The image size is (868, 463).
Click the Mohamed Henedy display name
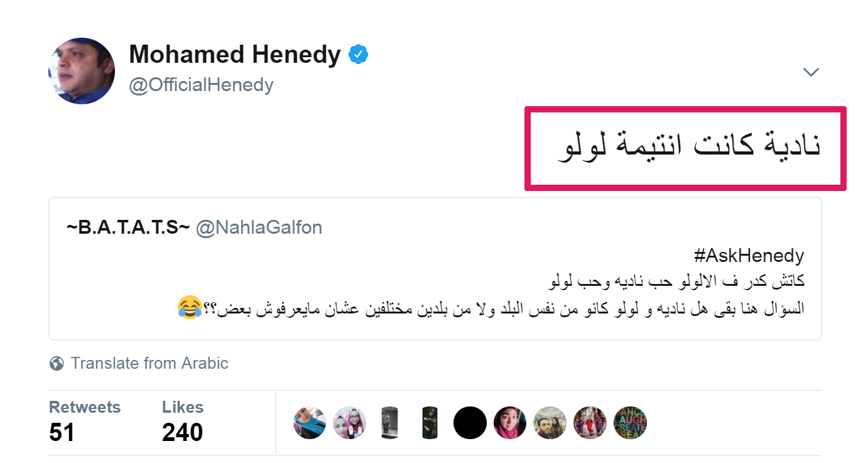(x=234, y=55)
